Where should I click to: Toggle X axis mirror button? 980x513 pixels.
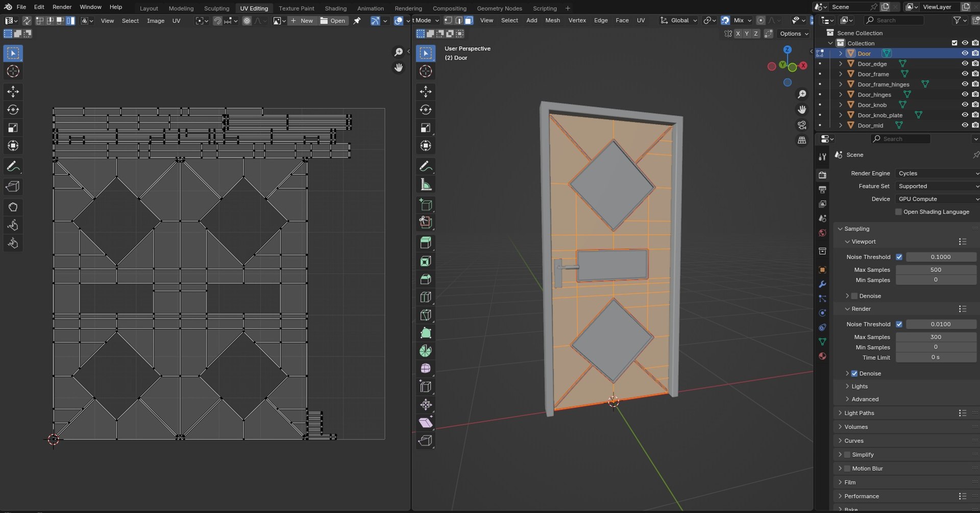click(738, 34)
